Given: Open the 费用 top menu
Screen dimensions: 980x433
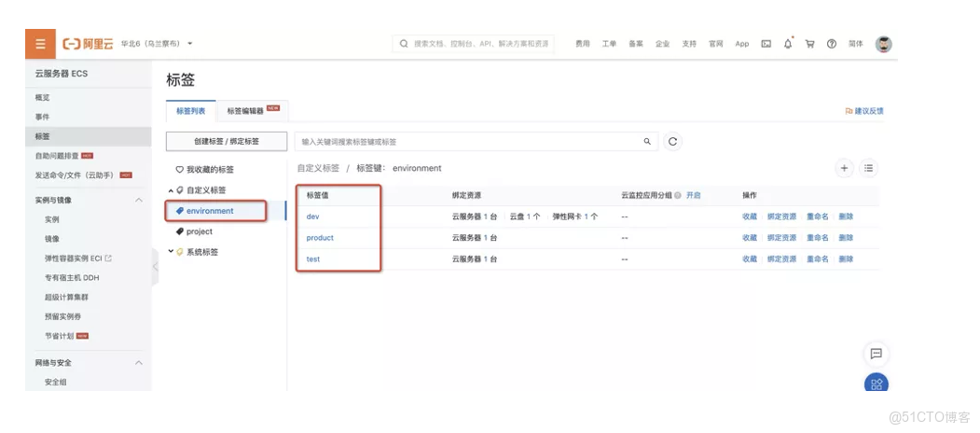Looking at the screenshot, I should (x=583, y=44).
